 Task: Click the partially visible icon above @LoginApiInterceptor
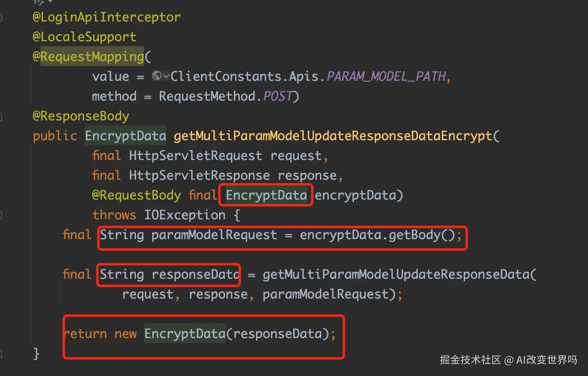click(40, 2)
